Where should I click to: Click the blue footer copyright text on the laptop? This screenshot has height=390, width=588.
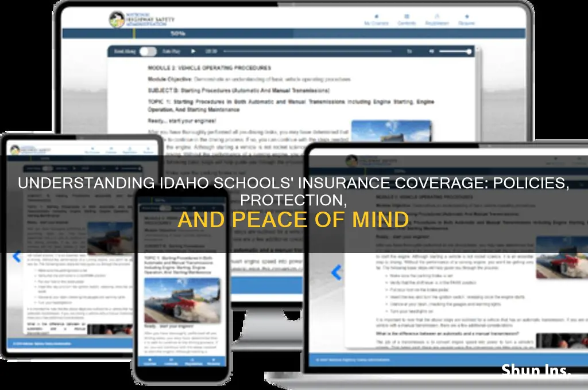point(353,360)
